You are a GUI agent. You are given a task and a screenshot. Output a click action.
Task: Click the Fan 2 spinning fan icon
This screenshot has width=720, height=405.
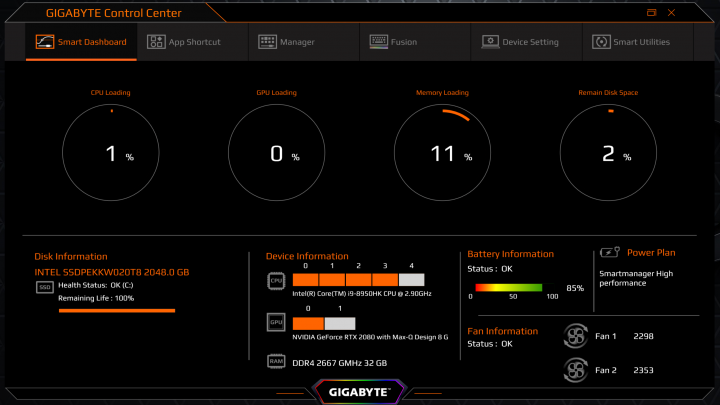click(575, 370)
